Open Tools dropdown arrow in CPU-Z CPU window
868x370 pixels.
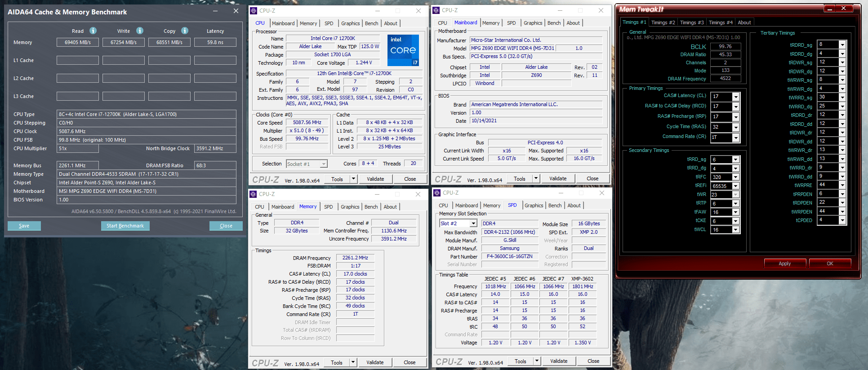[x=354, y=179]
